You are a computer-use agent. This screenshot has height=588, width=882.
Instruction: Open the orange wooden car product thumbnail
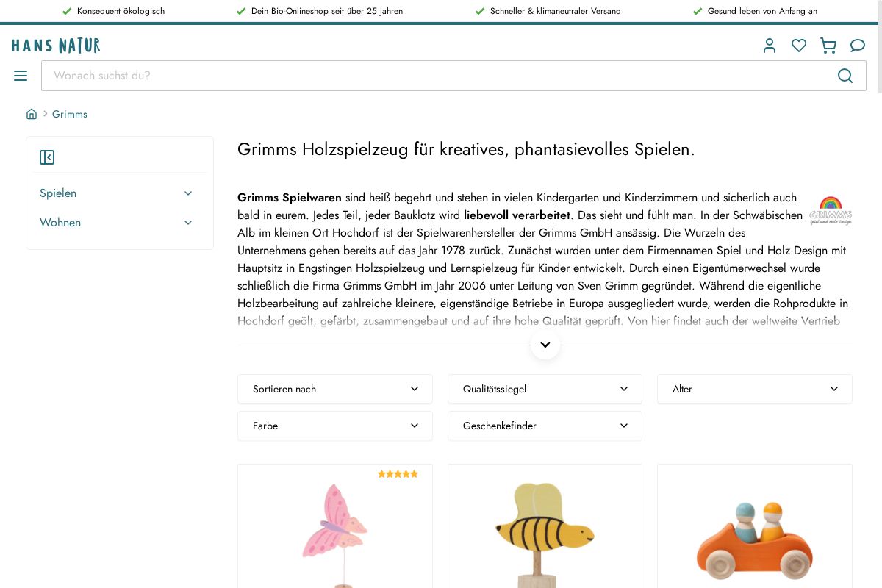pyautogui.click(x=755, y=540)
